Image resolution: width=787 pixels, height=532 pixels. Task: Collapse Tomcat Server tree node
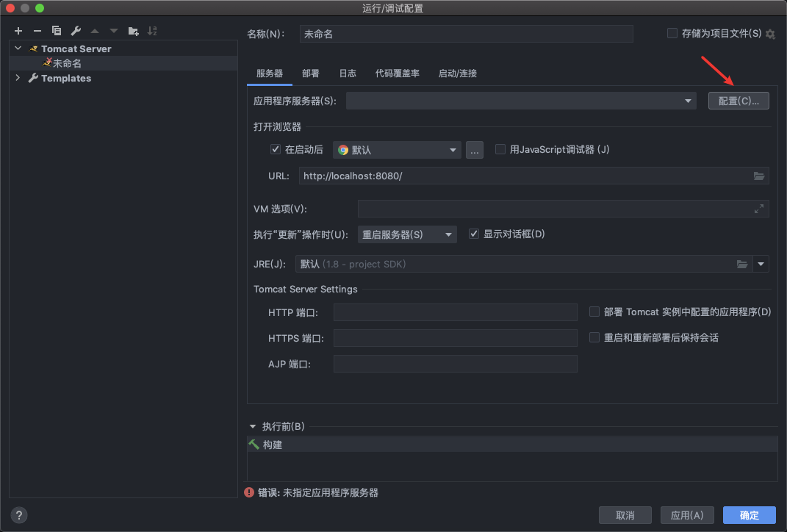(18, 48)
